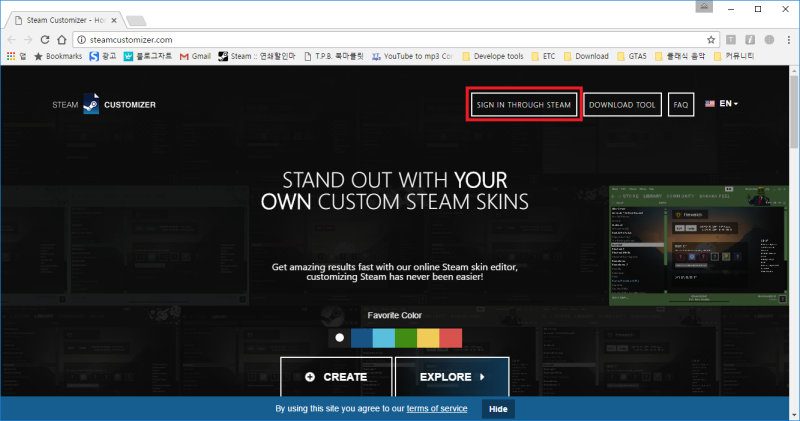Reload the page with the refresh icon

point(45,40)
